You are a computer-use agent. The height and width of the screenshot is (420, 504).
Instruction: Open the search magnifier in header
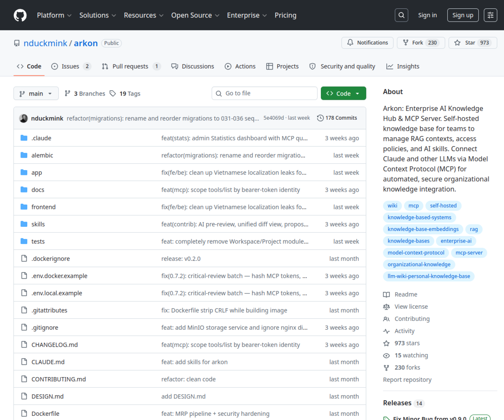click(x=401, y=15)
